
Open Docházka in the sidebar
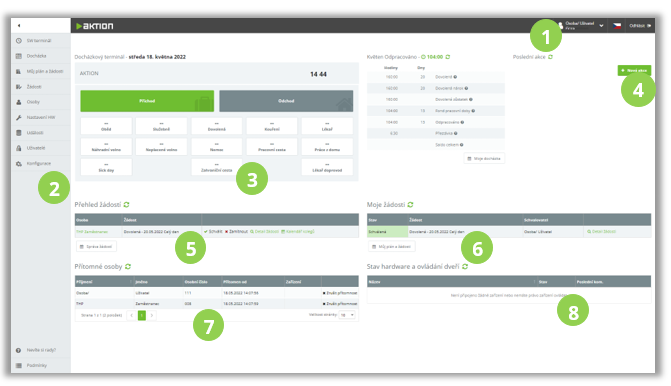click(x=36, y=56)
